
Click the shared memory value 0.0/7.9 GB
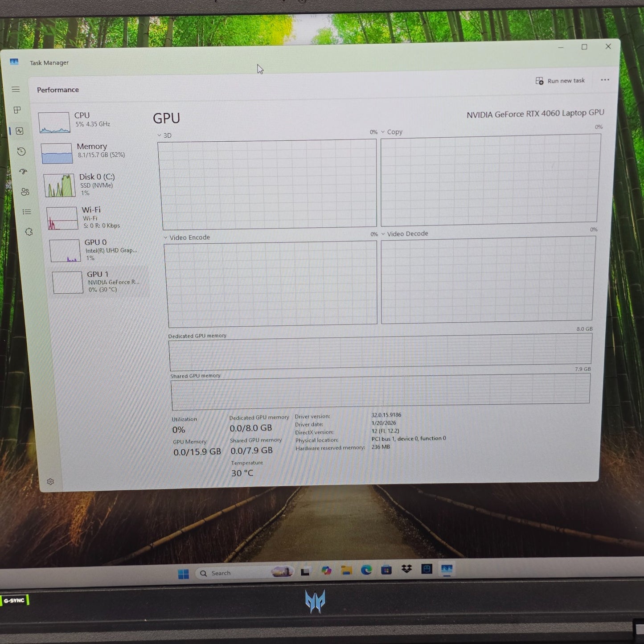tap(251, 451)
